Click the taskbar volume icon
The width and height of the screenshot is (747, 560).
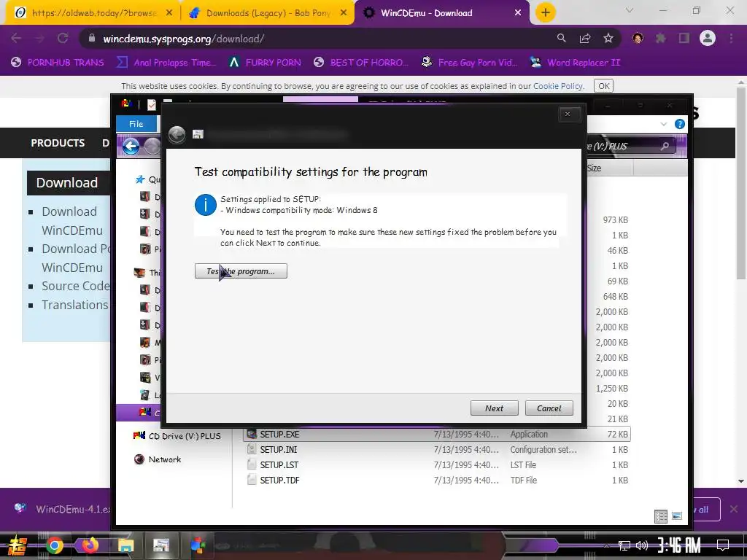point(642,545)
